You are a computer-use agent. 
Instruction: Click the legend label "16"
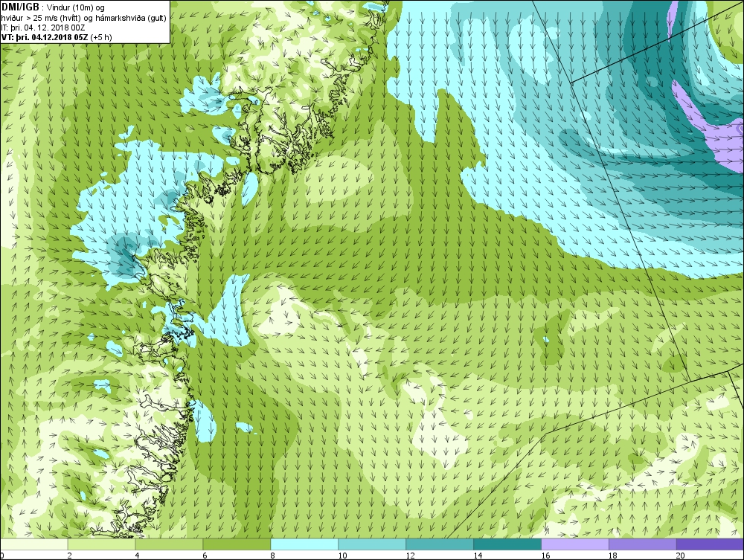point(545,556)
